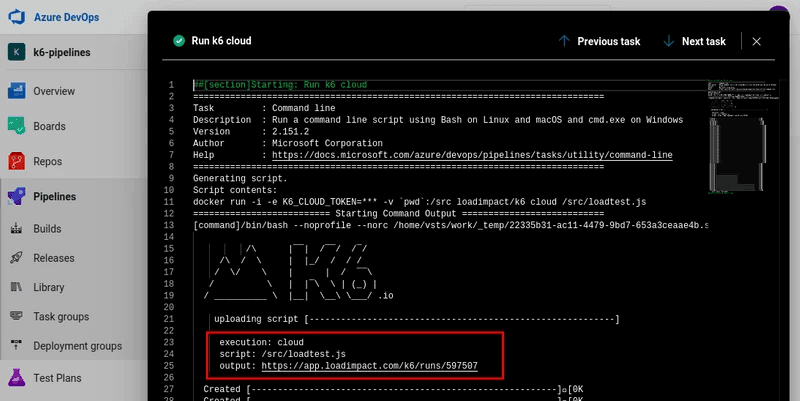The width and height of the screenshot is (800, 401).
Task: Open the docs.microsoft.com command-line help link
Action: tap(472, 155)
